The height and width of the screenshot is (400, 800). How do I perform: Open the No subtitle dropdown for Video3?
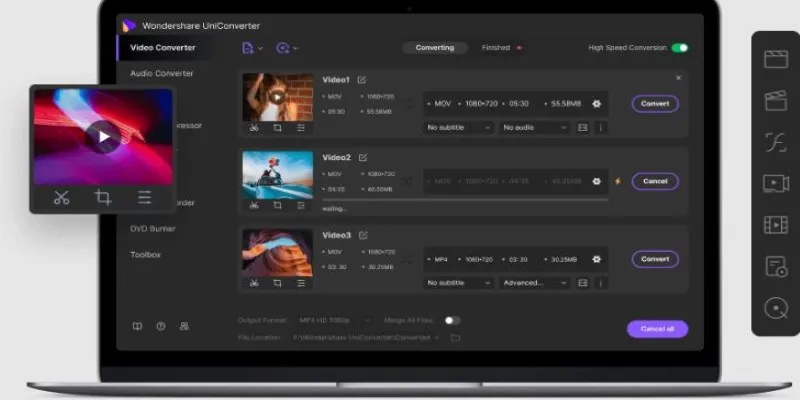[x=459, y=283]
